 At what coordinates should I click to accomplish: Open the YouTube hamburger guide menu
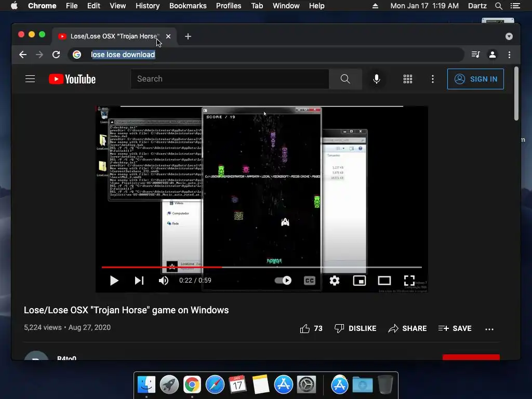coord(30,79)
